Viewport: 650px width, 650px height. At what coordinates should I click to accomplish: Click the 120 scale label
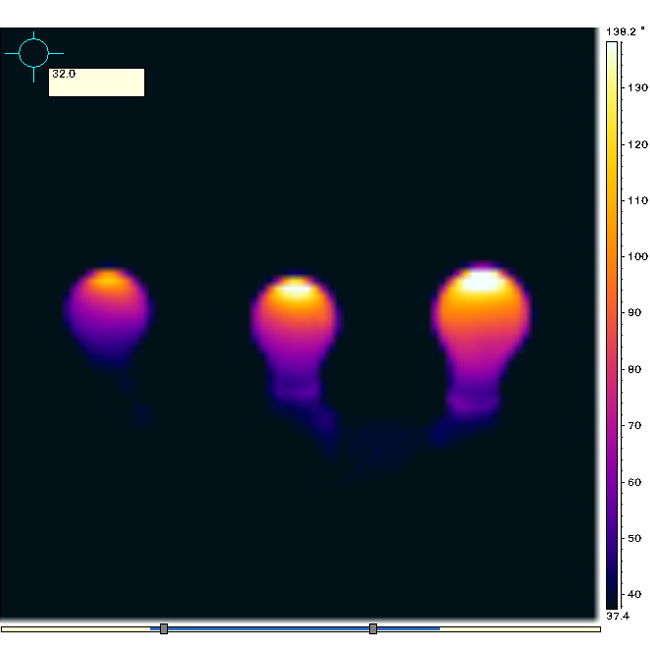point(638,145)
